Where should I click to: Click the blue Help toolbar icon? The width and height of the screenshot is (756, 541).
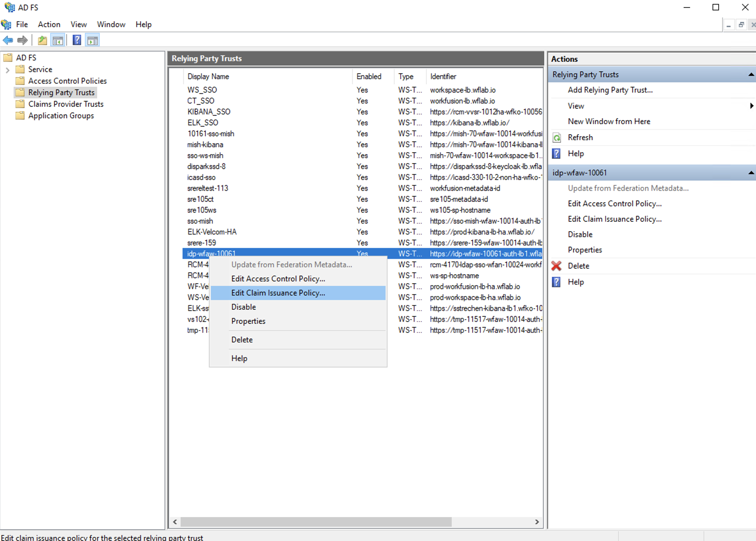77,40
